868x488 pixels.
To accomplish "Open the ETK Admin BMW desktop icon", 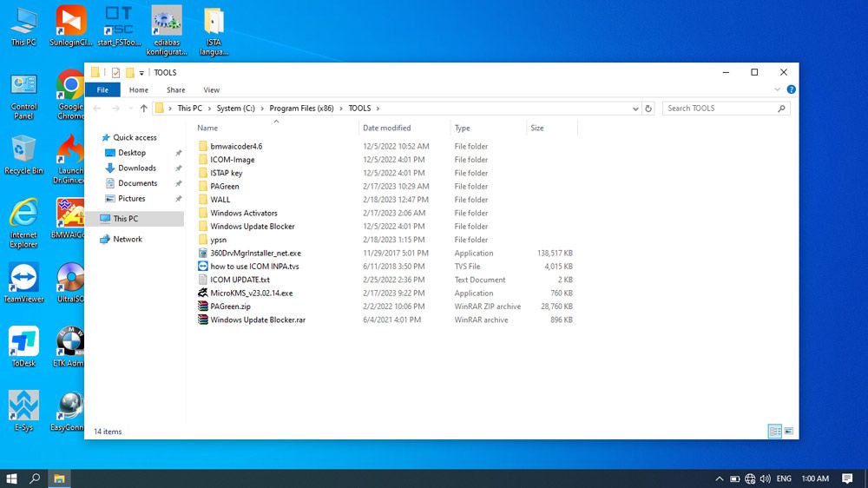I will pos(69,346).
